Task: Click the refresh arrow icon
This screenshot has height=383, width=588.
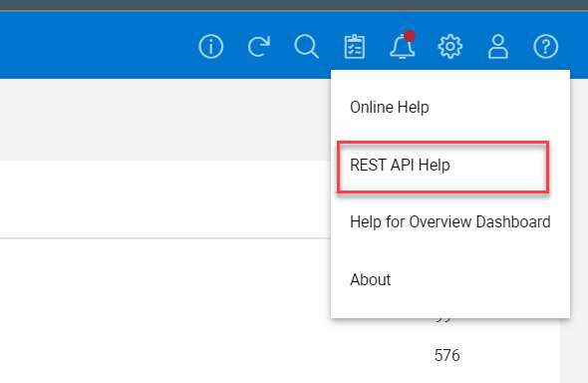Action: (259, 47)
